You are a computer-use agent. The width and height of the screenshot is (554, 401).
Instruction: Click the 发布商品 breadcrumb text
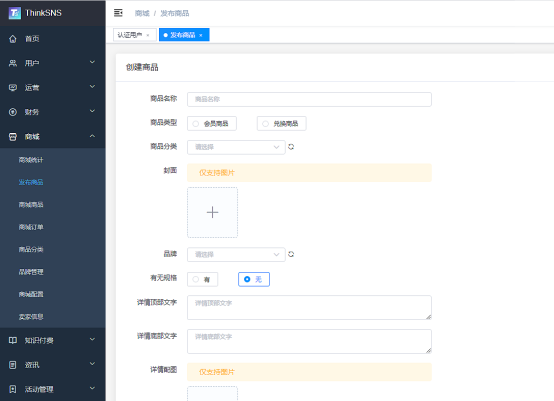[x=175, y=13]
